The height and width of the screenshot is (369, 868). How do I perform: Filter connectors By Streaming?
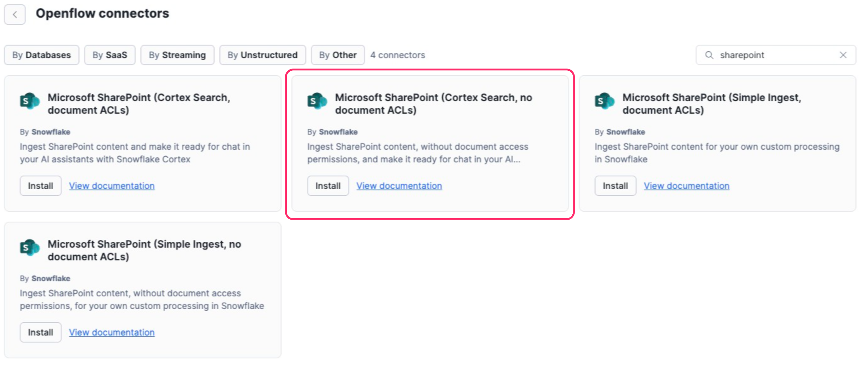coord(177,55)
